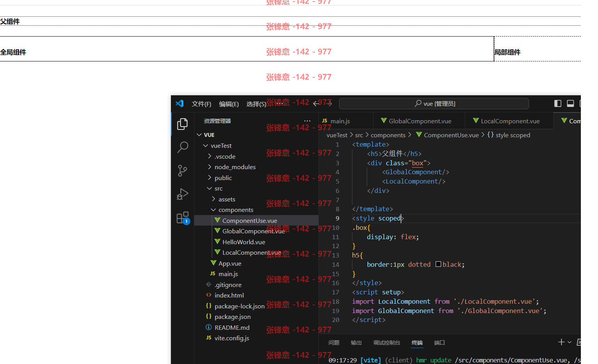Switch to the main.js editor tab
This screenshot has width=598, height=364.
[x=346, y=121]
